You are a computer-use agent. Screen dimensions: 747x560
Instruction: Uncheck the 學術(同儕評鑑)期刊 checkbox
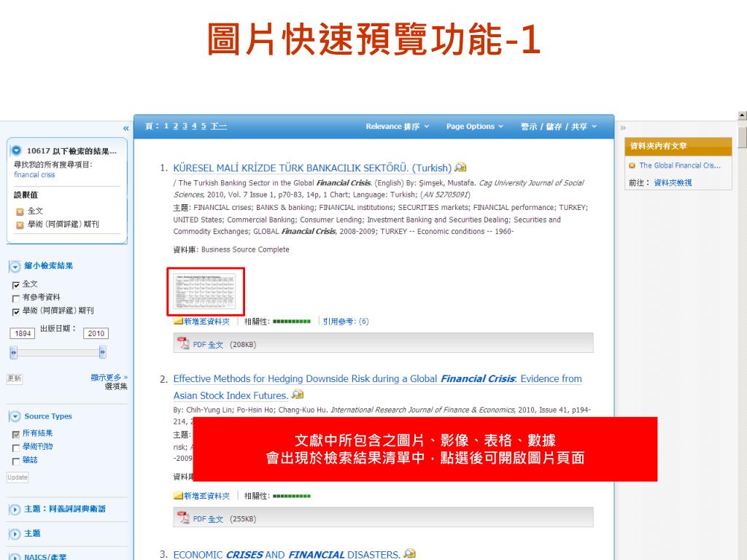[16, 312]
